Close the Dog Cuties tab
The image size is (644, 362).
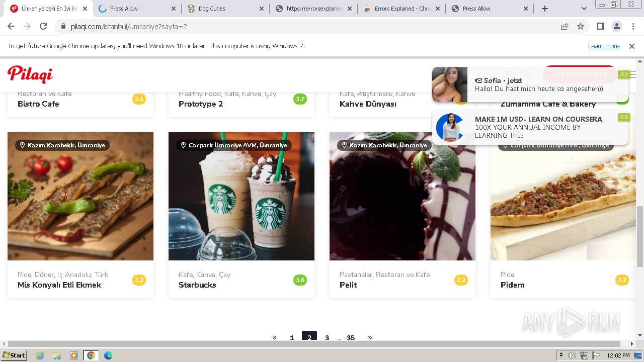point(262,9)
